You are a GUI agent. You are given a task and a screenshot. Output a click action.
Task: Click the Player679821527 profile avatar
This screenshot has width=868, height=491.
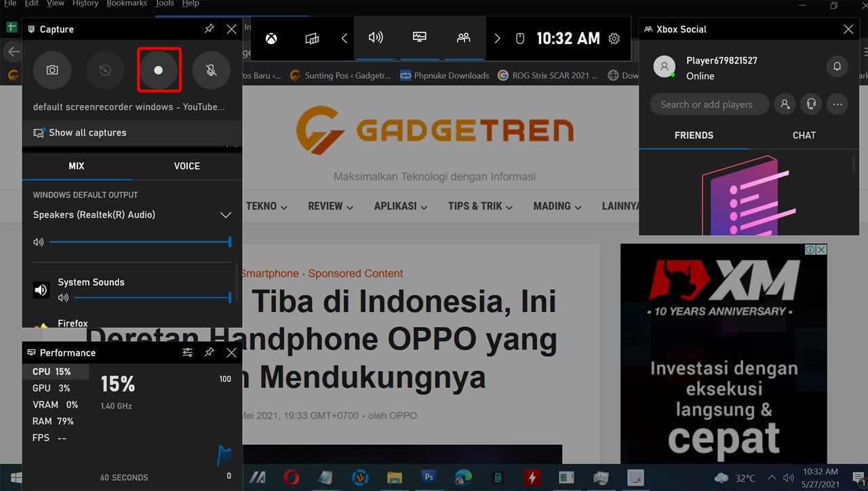tap(665, 66)
